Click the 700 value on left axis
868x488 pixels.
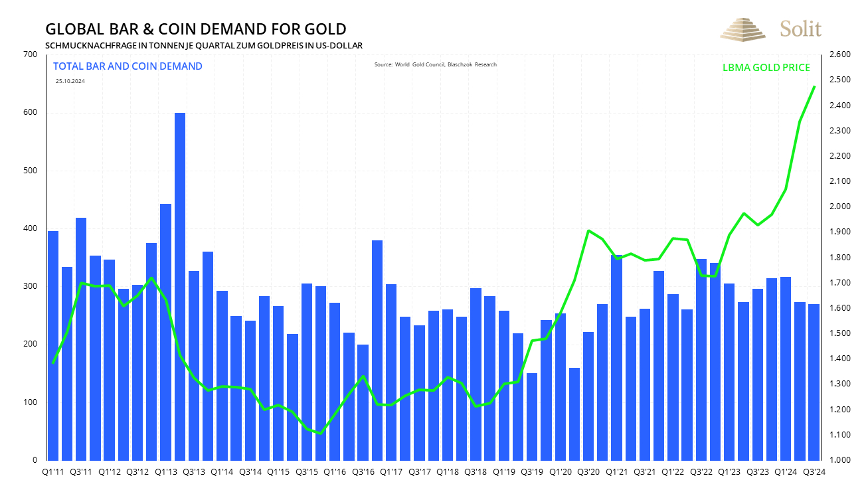[x=31, y=54]
